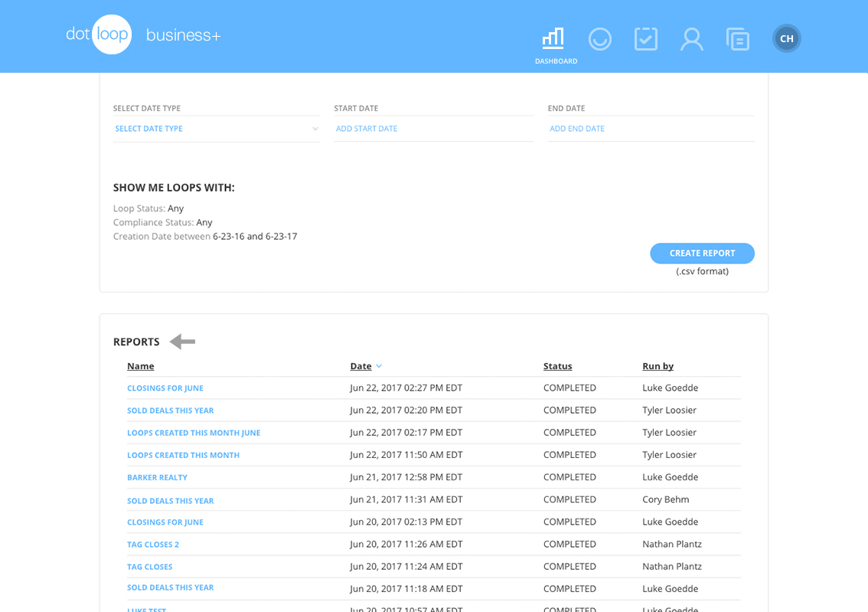Viewport: 868px width, 612px height.
Task: Click the circular loops icon in the navbar
Action: coord(600,38)
